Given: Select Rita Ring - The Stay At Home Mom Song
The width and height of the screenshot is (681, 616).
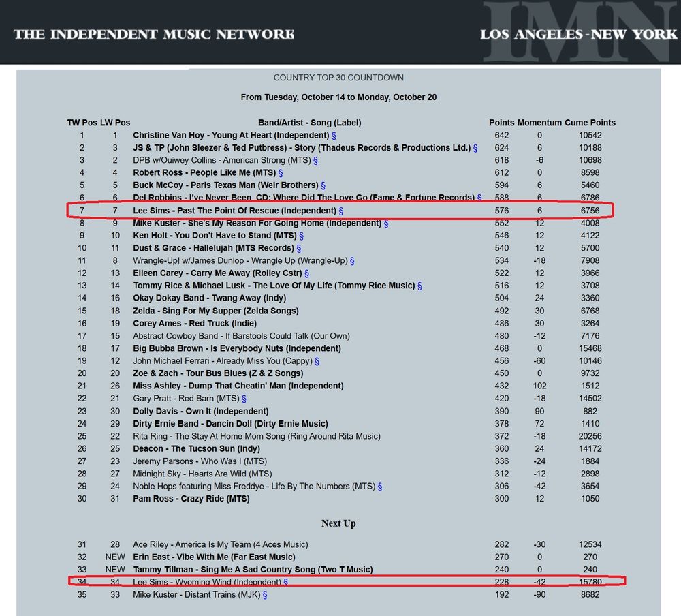Looking at the screenshot, I should click(x=257, y=437).
